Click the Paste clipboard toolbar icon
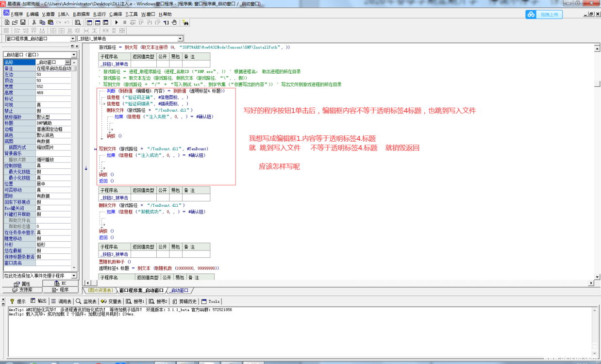The width and height of the screenshot is (601, 364). tap(50, 22)
